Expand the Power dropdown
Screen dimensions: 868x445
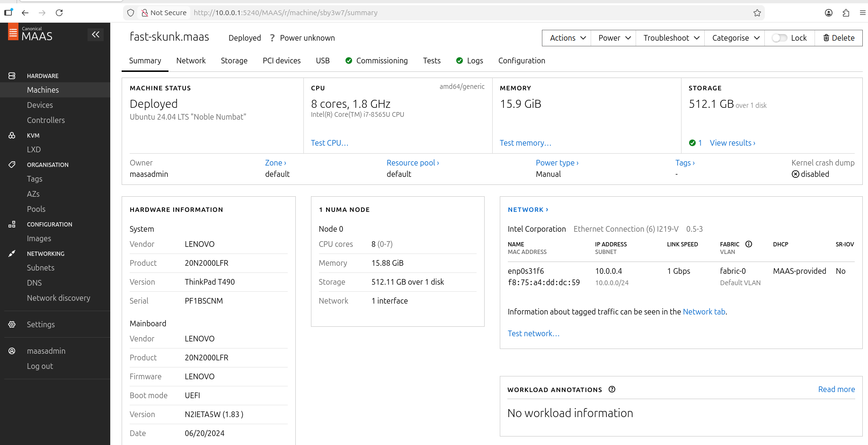614,38
